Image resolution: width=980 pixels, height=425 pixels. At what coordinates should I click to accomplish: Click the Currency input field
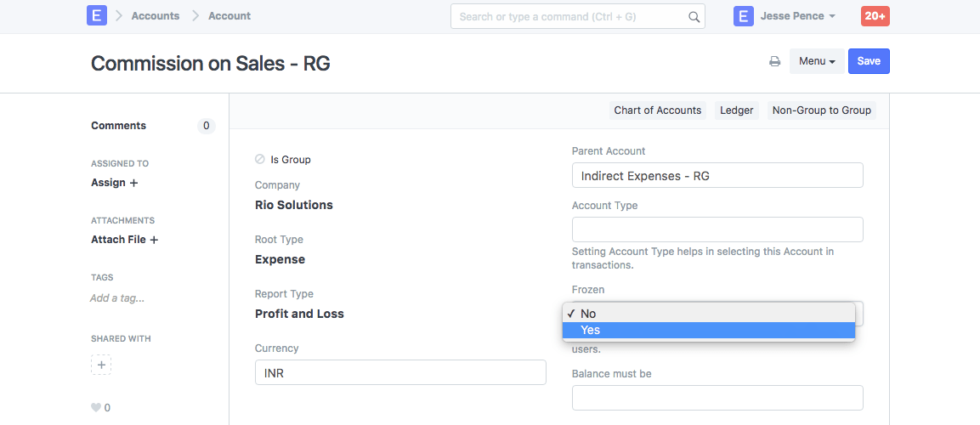click(400, 372)
